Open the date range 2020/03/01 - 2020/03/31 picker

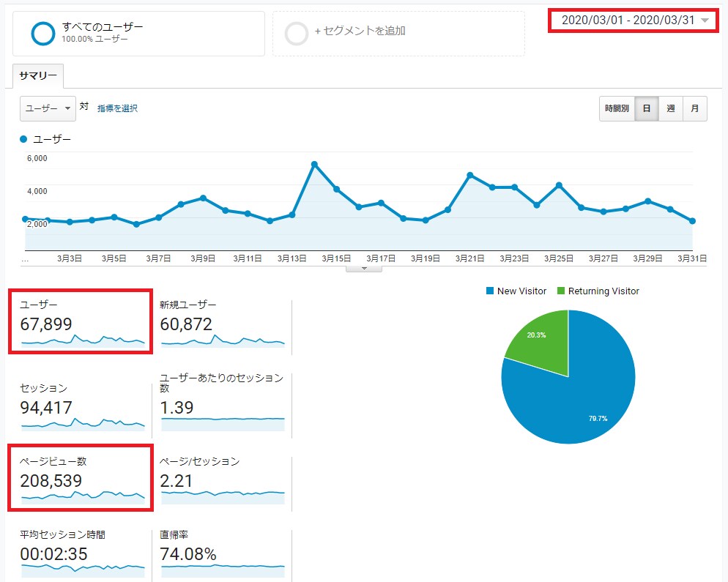634,20
